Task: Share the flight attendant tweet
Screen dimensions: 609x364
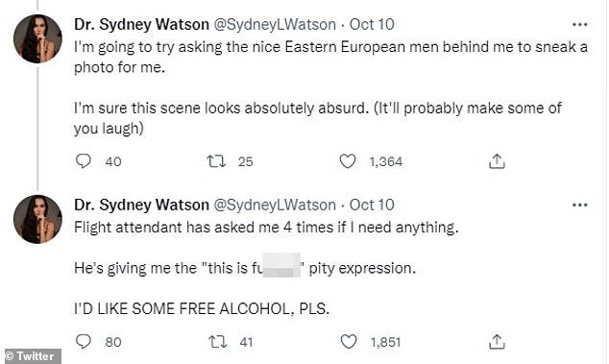Action: coord(497,342)
